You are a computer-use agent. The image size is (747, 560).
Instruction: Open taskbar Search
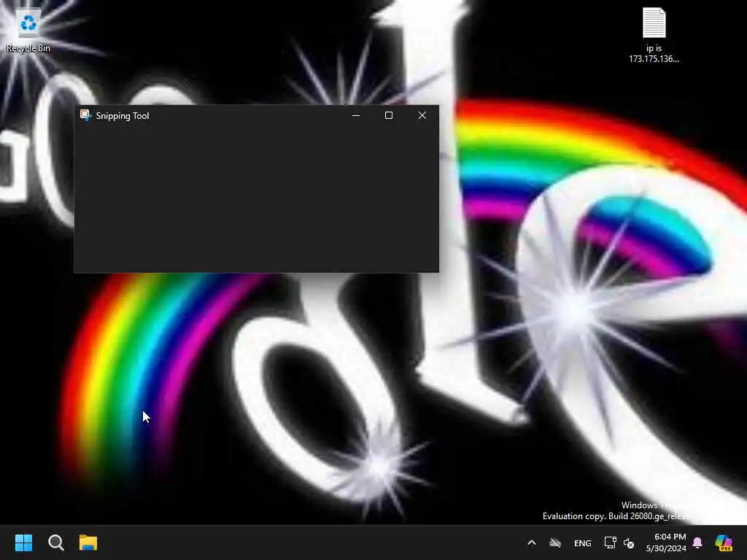(x=55, y=542)
